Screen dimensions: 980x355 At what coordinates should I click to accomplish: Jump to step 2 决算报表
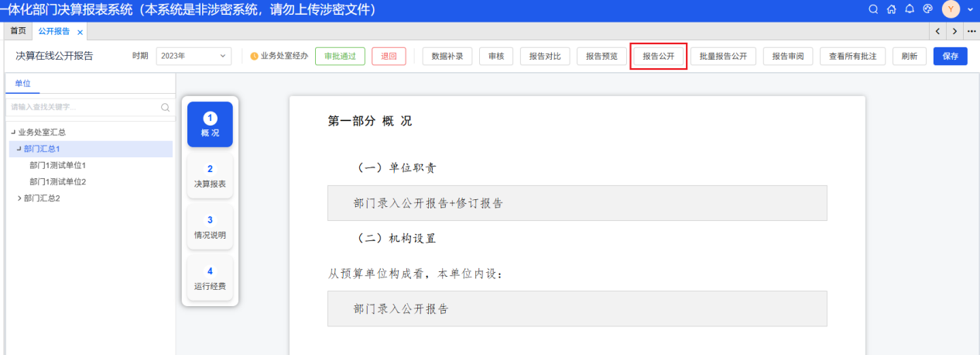[x=210, y=176]
